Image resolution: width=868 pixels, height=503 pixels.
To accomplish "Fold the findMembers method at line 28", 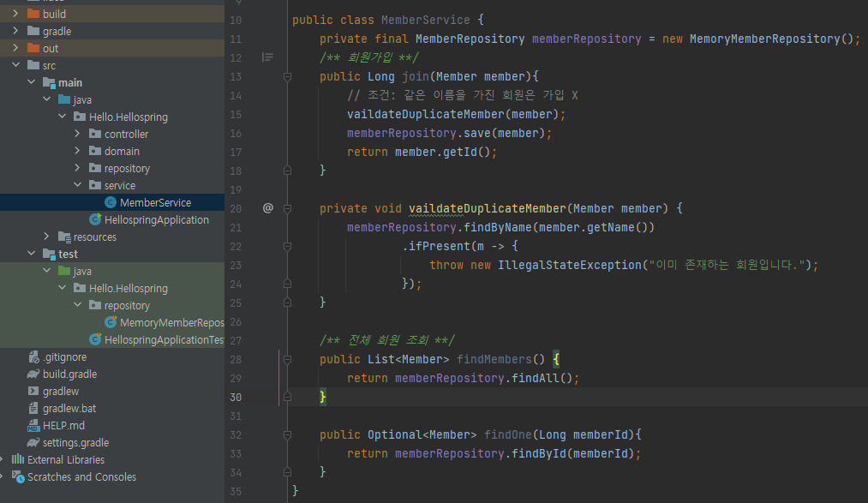I will pos(287,360).
